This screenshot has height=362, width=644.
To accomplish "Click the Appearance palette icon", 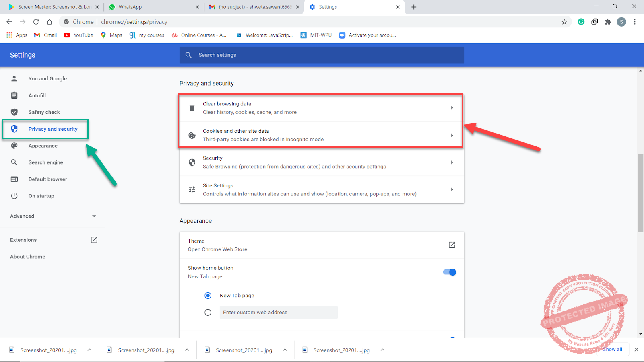I will (14, 145).
